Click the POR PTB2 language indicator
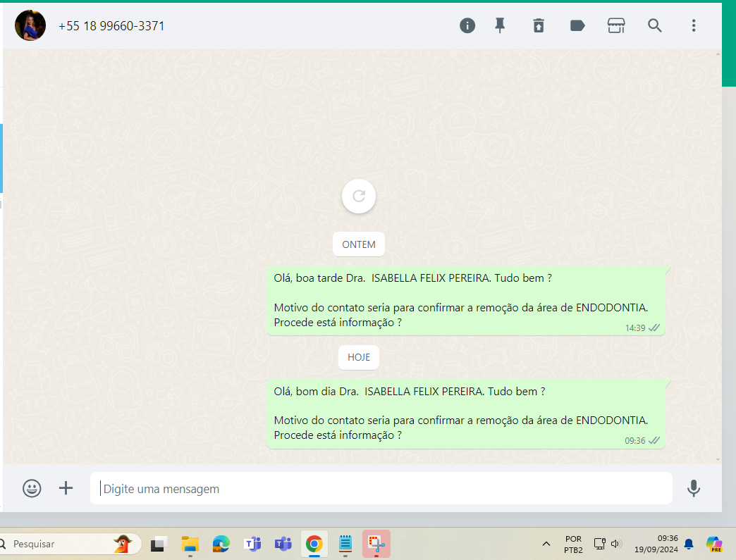736x560 pixels. point(573,544)
